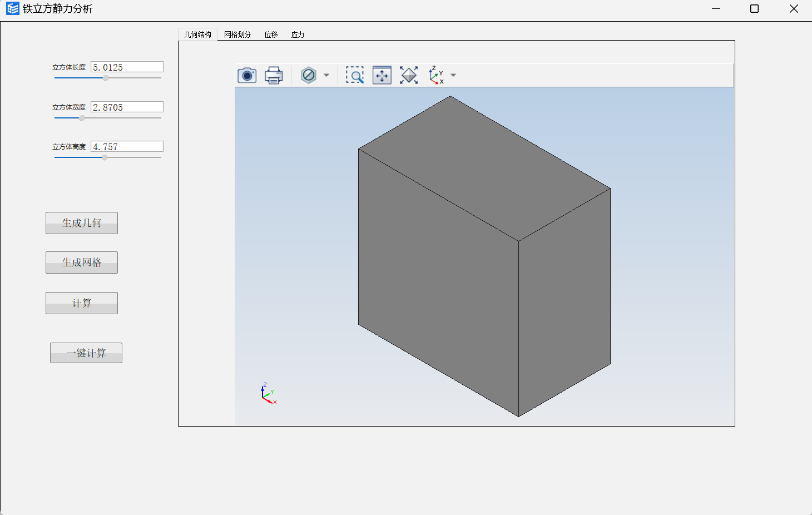Click the print icon in viewer toolbar
This screenshot has height=515, width=812.
tap(274, 75)
